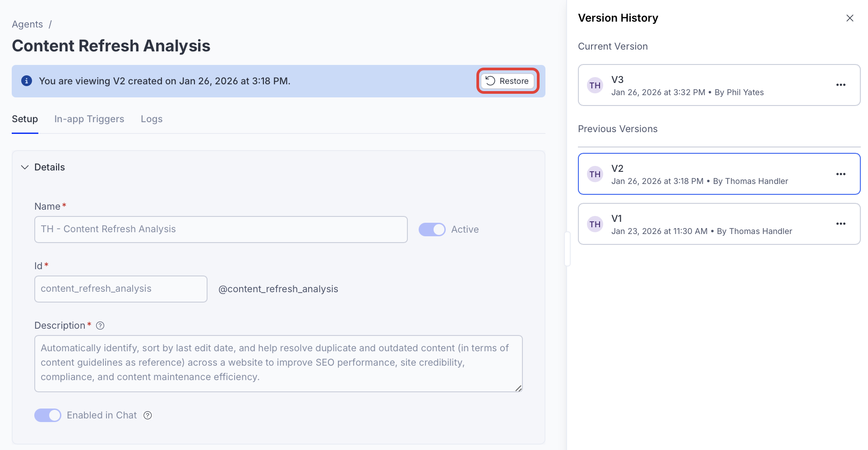Go to Agents via breadcrumb link
The width and height of the screenshot is (868, 450).
click(x=27, y=24)
